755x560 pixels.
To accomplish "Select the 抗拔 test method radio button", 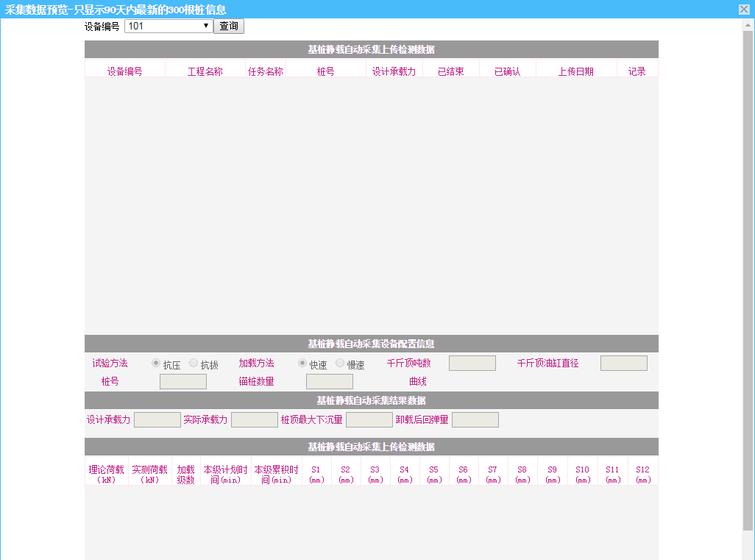I will tap(194, 363).
